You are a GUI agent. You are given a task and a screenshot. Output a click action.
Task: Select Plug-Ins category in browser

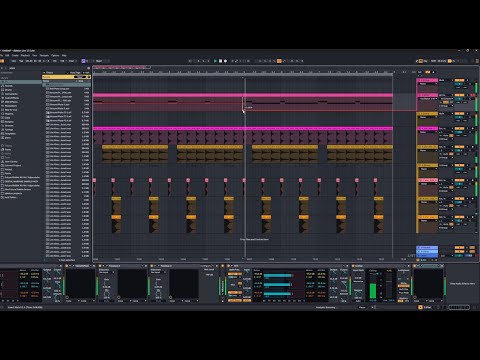(9, 114)
